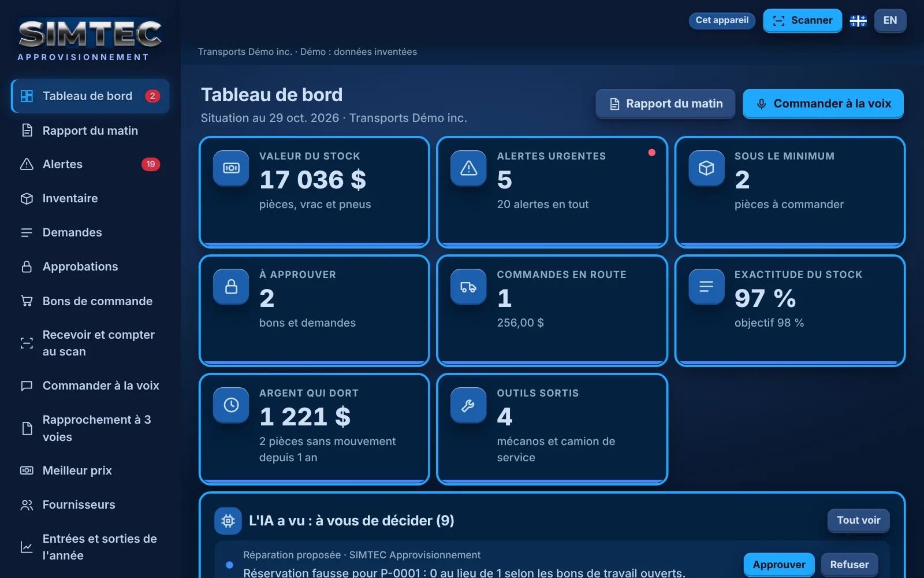Viewport: 924px width, 578px height.
Task: Click the Alertes urgentes warning triangle icon
Action: [x=468, y=168]
